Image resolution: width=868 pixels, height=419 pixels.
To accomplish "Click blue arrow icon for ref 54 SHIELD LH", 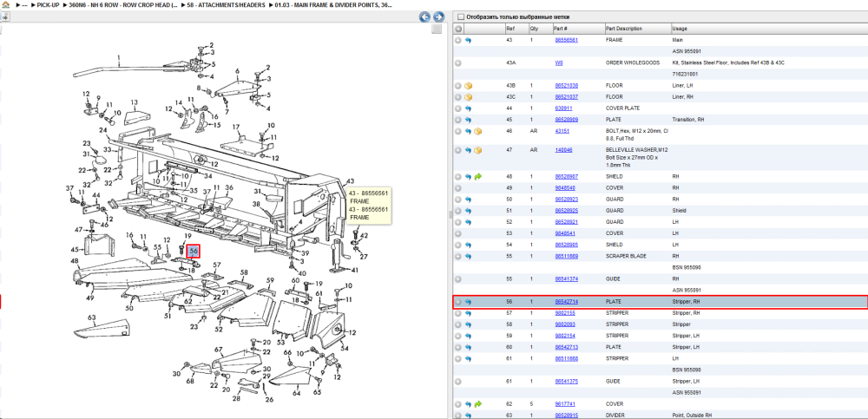I will pos(468,245).
